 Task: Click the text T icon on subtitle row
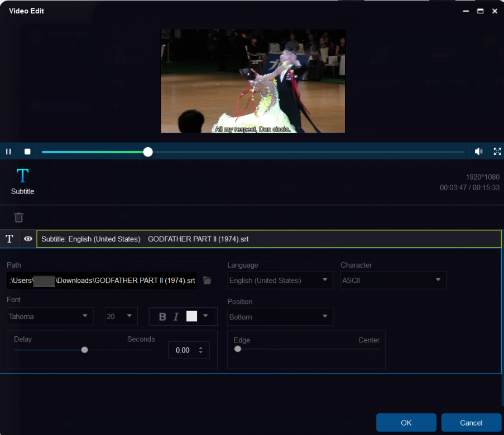[x=9, y=239]
